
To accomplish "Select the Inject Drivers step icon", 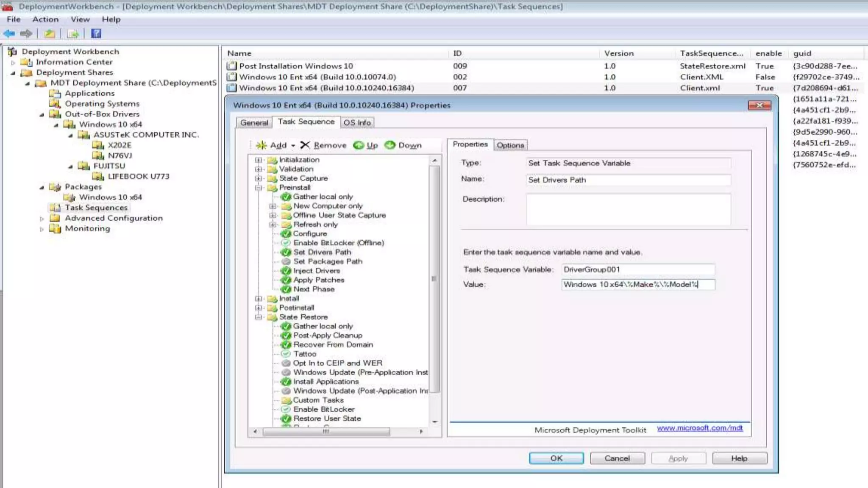I will (x=287, y=271).
